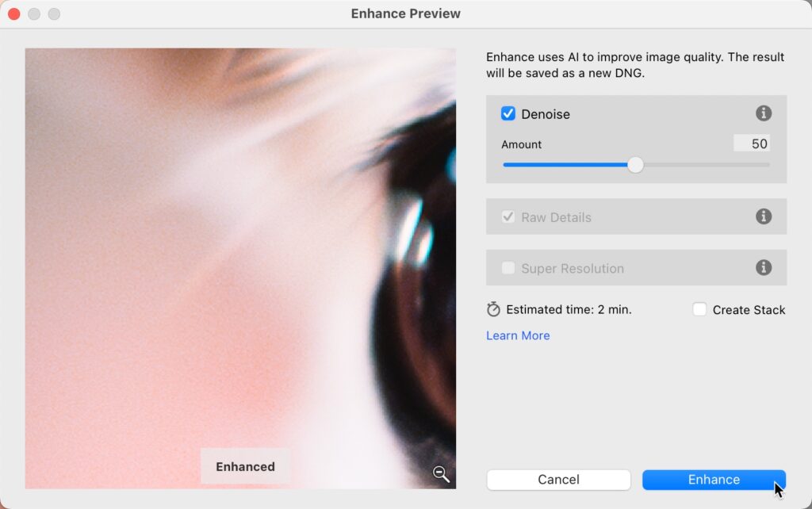Click the Denoise label text

546,114
